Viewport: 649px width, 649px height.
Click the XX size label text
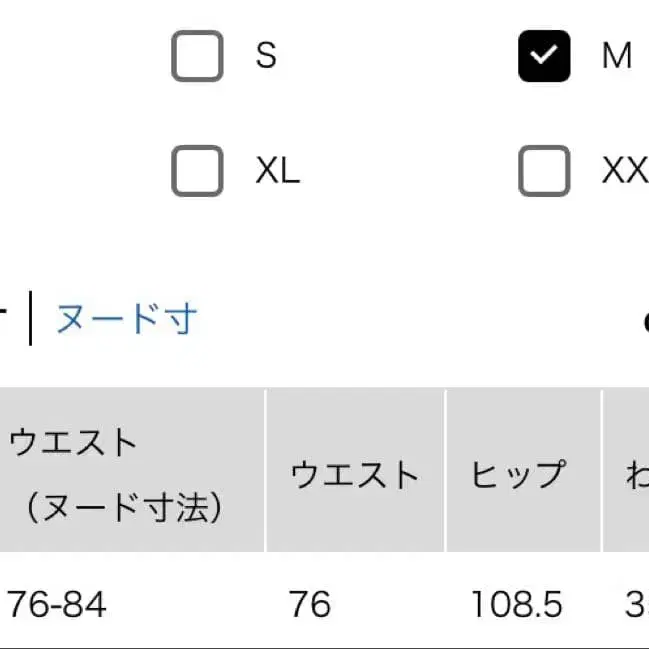click(x=625, y=171)
